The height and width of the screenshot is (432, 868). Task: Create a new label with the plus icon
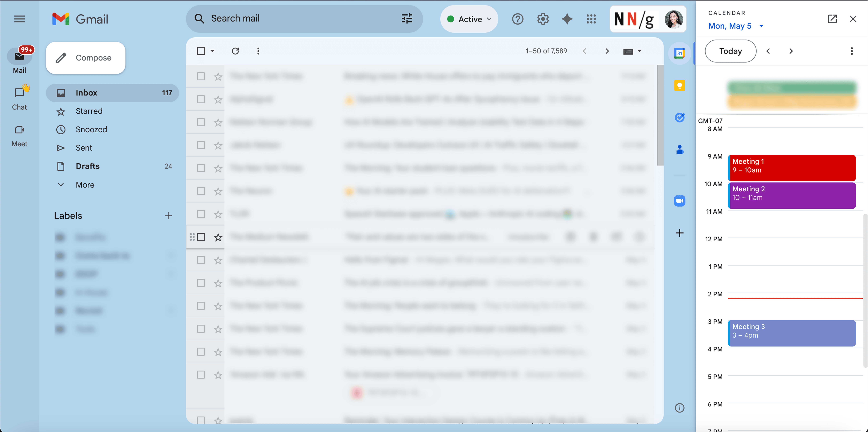point(168,216)
